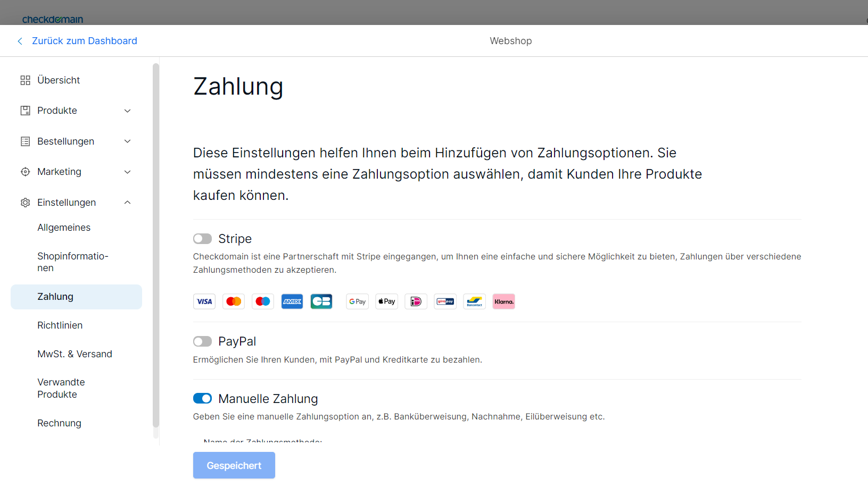868x487 pixels.
Task: Click the Einstellungen gear icon
Action: [25, 203]
